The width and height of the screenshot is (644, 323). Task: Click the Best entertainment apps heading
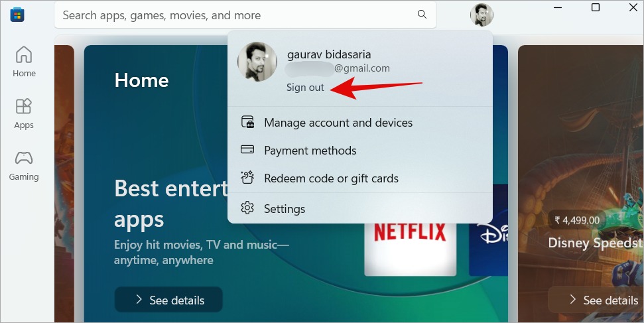click(x=170, y=204)
